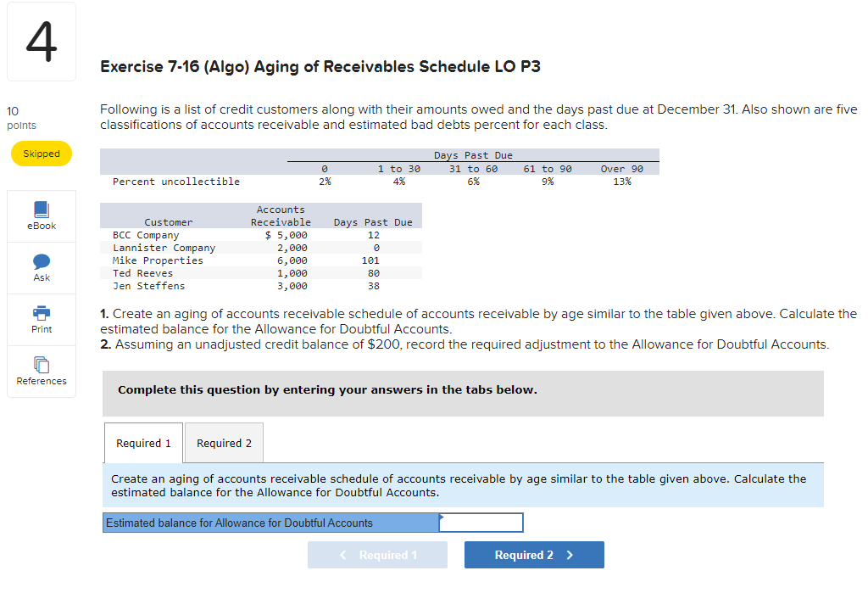Image resolution: width=868 pixels, height=593 pixels.
Task: Click the blue arrow marker beside the answer field
Action: tap(442, 517)
